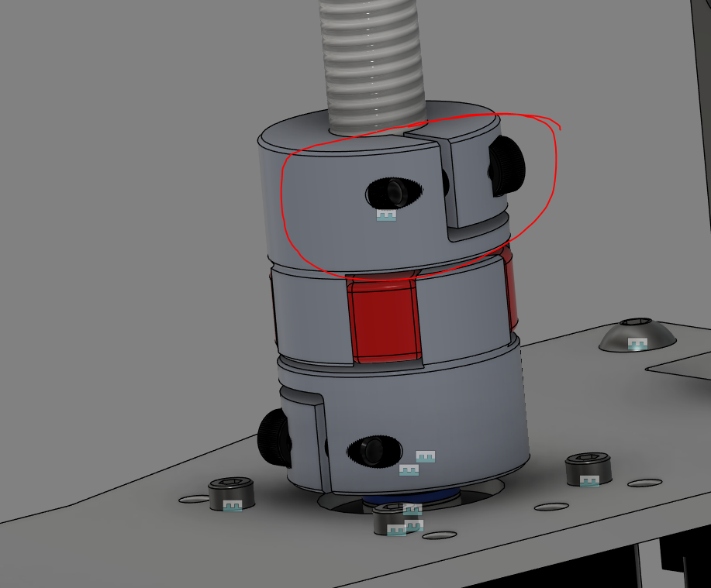Select the hex socket of the right plate screw
Screen dimensions: 711x588
pyautogui.click(x=589, y=461)
